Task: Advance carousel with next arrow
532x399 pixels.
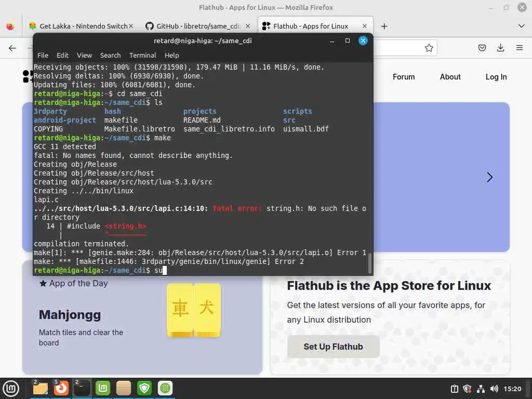Action: (x=489, y=177)
